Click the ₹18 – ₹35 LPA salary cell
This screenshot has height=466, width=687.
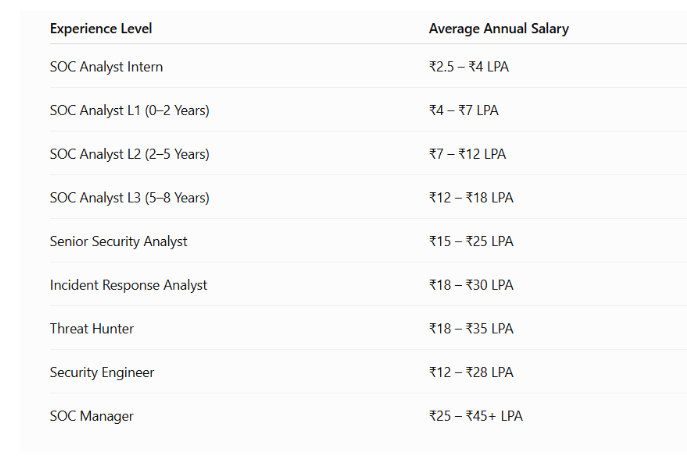pos(471,328)
